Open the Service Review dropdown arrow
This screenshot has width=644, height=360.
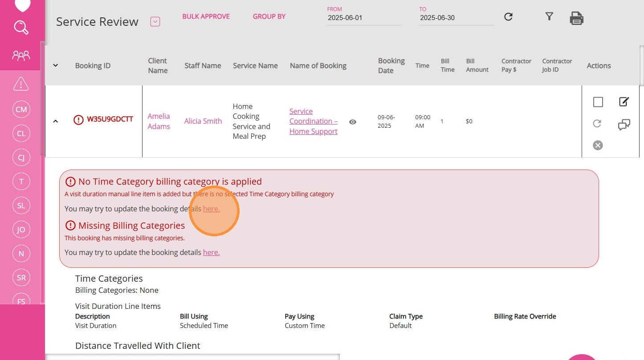click(155, 21)
